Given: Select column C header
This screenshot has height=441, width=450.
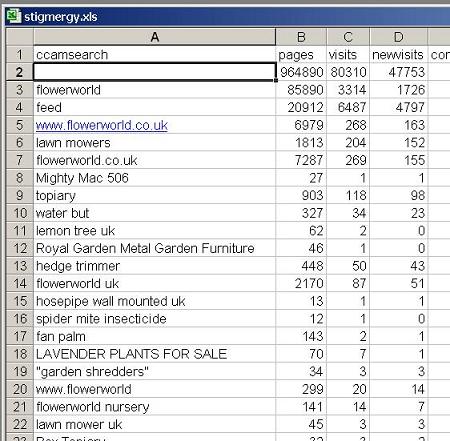Looking at the screenshot, I should 348,37.
